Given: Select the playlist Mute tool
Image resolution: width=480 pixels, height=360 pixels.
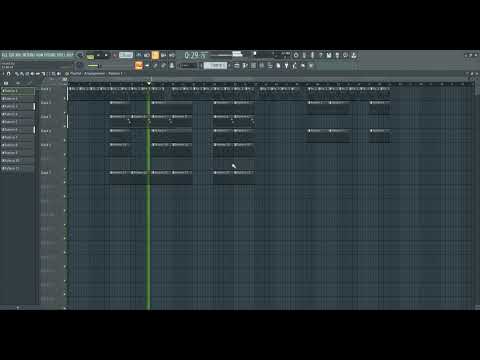Looking at the screenshot, I should 32,74.
